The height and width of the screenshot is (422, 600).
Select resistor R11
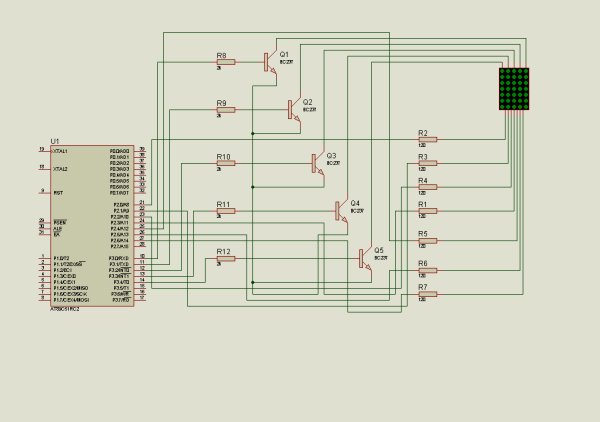point(226,211)
